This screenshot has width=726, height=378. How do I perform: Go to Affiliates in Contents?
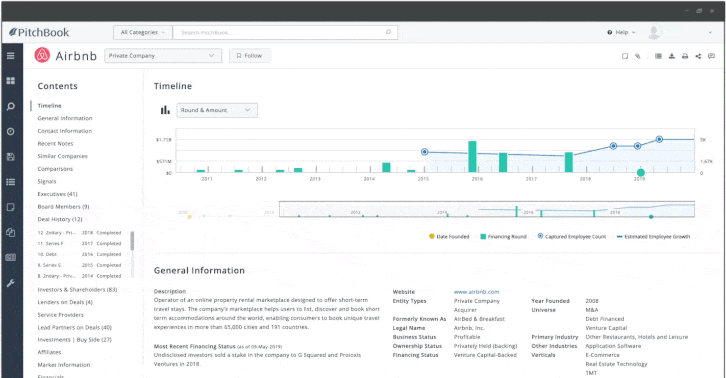(x=49, y=352)
